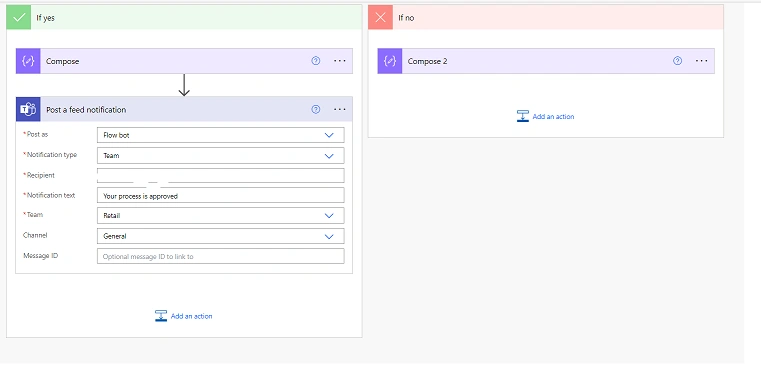
Task: Click the Message ID input field
Action: click(x=221, y=256)
